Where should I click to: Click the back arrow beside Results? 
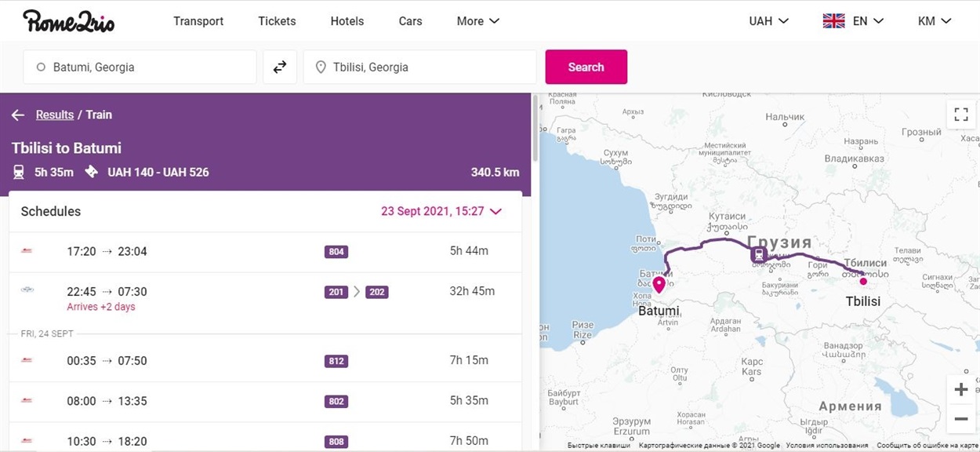point(18,115)
